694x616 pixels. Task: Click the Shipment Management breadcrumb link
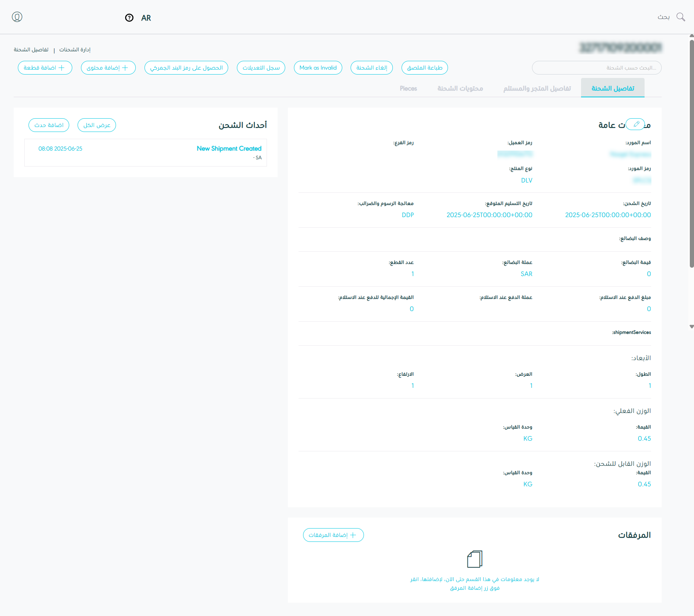point(75,50)
